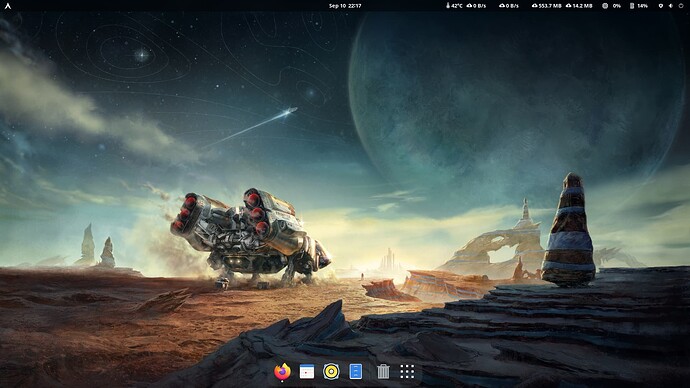The image size is (690, 388).
Task: Click the Arch logo activities button
Action: [x=7, y=6]
